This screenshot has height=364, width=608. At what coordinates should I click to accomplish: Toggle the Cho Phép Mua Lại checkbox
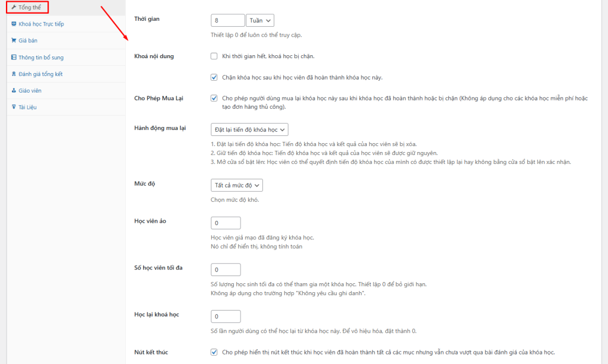(214, 98)
